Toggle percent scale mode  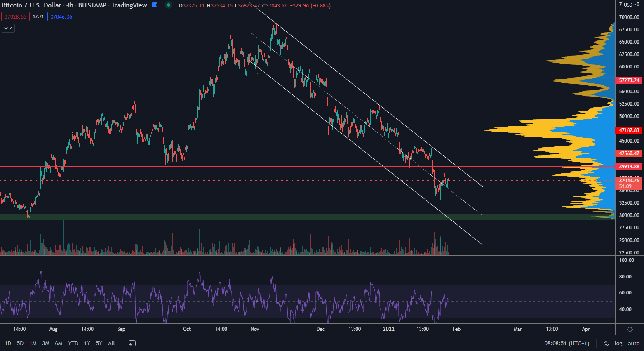pyautogui.click(x=606, y=343)
